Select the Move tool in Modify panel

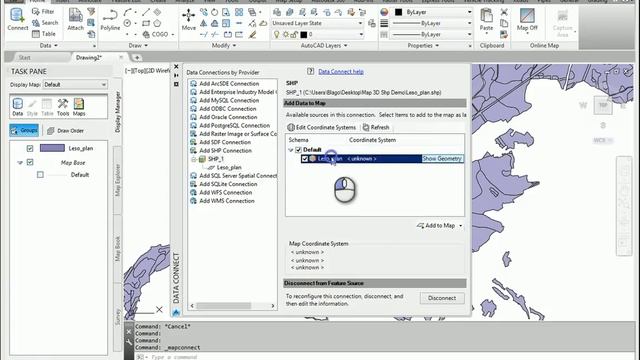pos(189,20)
